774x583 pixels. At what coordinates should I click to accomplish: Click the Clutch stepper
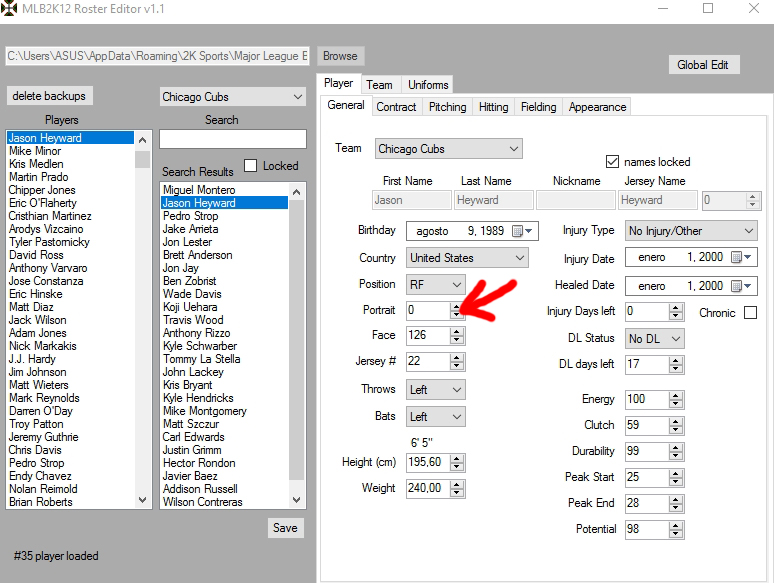676,426
